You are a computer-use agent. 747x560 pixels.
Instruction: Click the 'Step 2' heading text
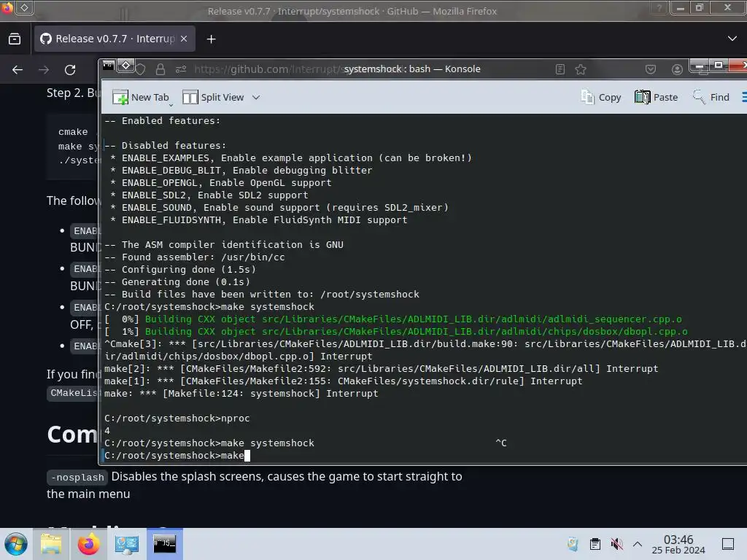click(72, 93)
